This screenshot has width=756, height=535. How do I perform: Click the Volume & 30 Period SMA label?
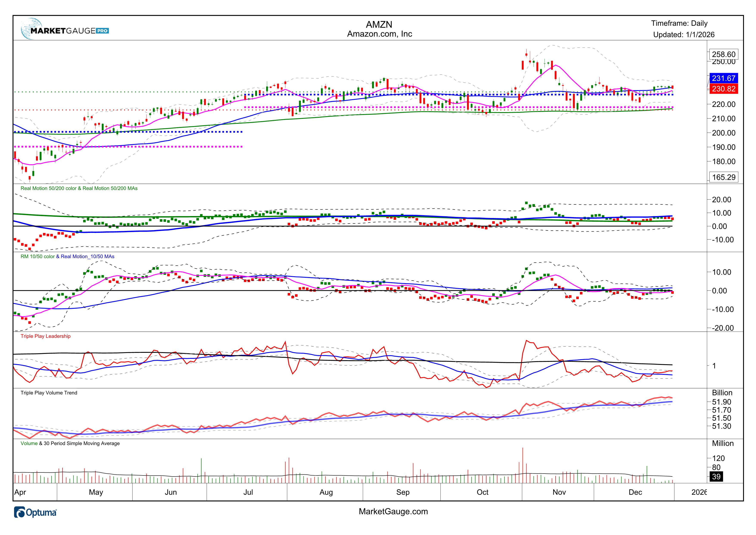(x=70, y=443)
